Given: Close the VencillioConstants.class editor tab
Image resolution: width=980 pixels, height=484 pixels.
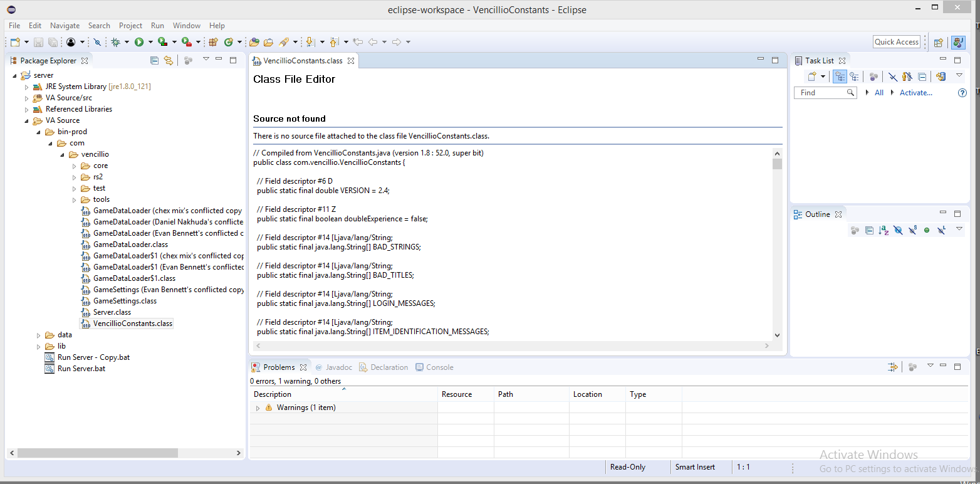Looking at the screenshot, I should click(351, 61).
